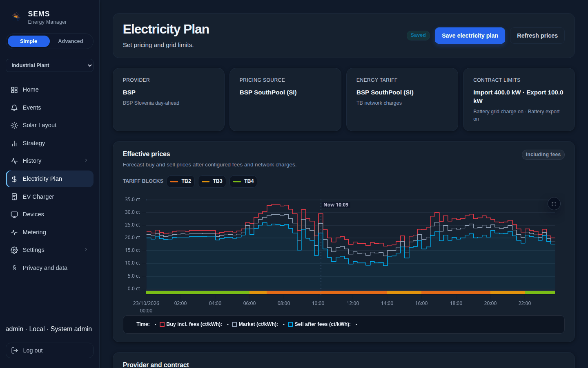Click the Solar Layout sun icon
Image resolution: width=588 pixels, height=368 pixels.
[14, 126]
